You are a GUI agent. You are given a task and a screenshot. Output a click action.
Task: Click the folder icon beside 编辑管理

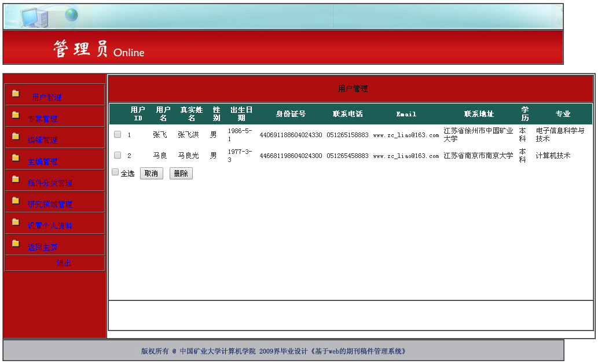(x=16, y=137)
